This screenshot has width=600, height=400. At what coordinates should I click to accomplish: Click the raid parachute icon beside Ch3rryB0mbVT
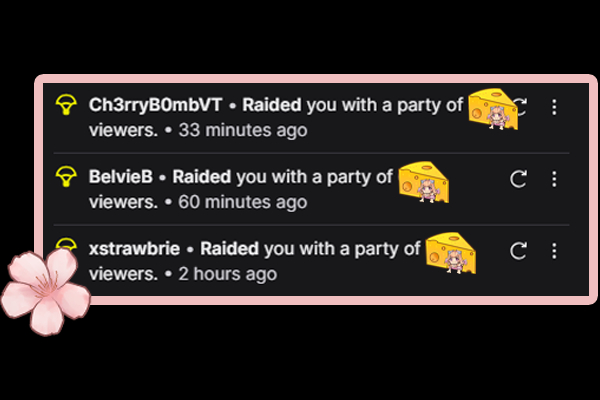[x=66, y=104]
